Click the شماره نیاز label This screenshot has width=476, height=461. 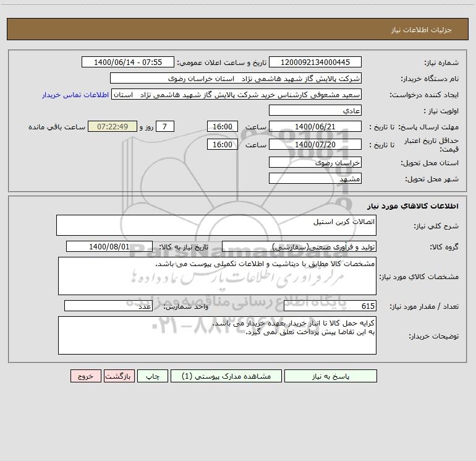click(441, 62)
